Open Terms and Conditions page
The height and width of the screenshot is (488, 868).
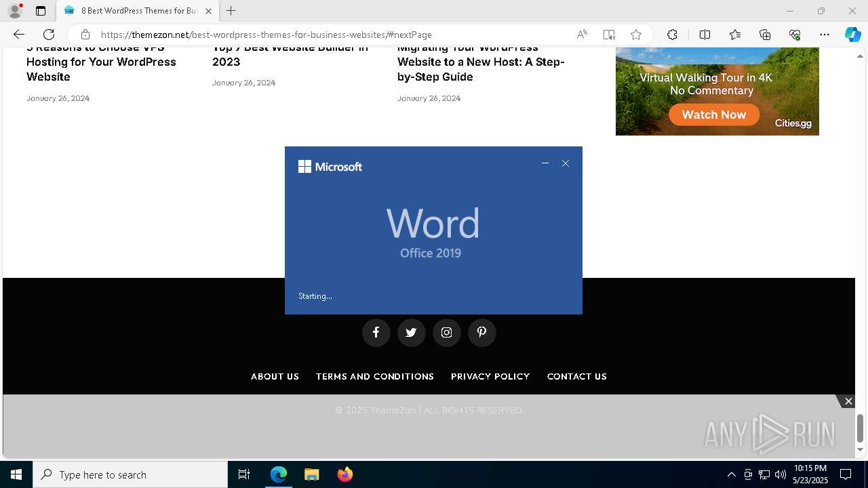(374, 376)
